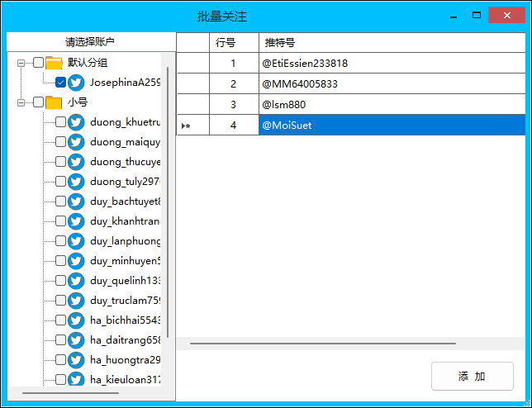Collapse the 默认分组 tree node
532x408 pixels.
pyautogui.click(x=21, y=63)
